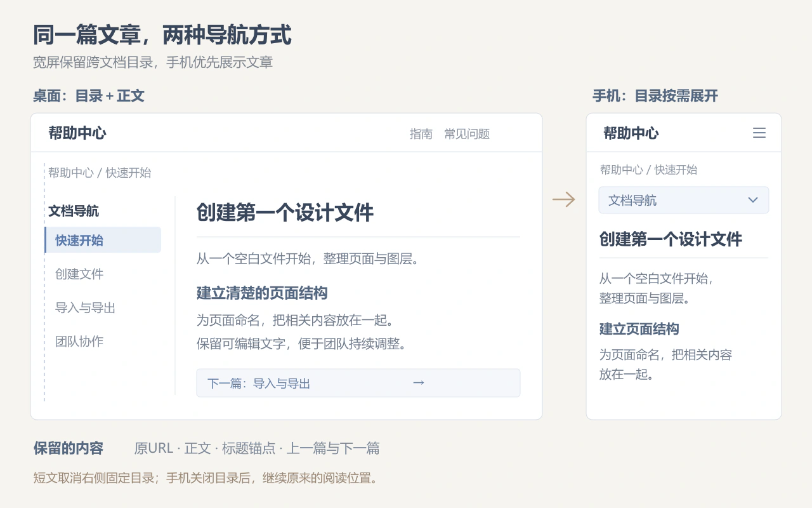This screenshot has width=812, height=508.
Task: Click the desktop 帮助中心 logo title
Action: point(77,133)
